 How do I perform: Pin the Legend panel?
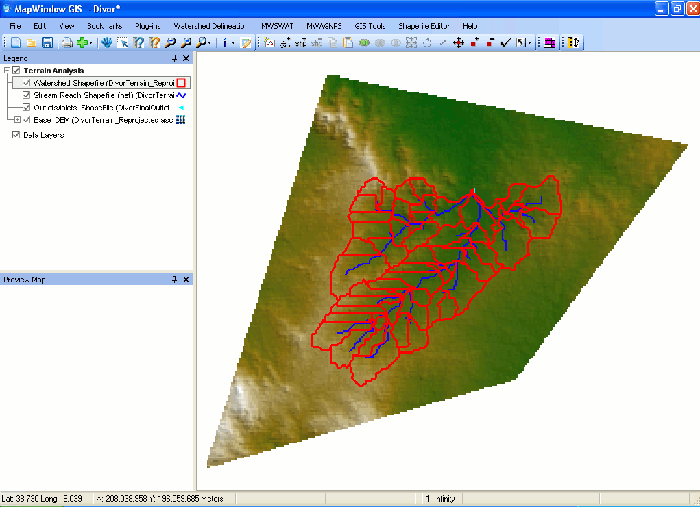click(x=176, y=60)
